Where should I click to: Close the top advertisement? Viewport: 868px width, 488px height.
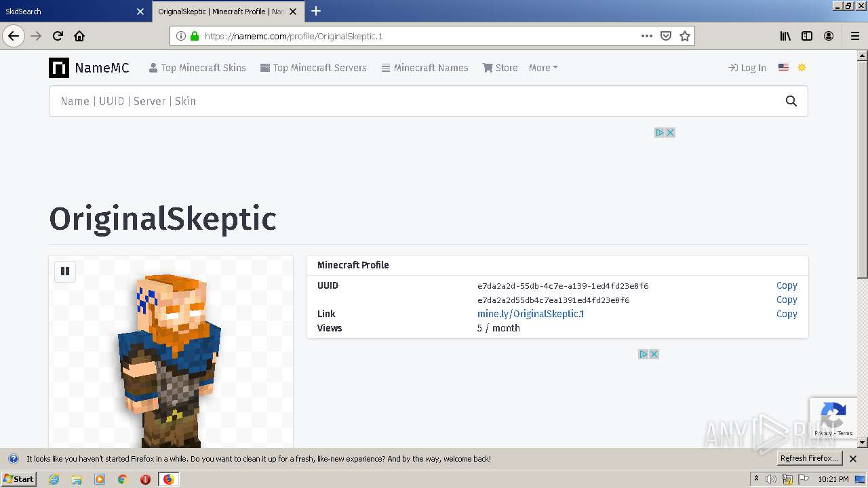click(670, 132)
